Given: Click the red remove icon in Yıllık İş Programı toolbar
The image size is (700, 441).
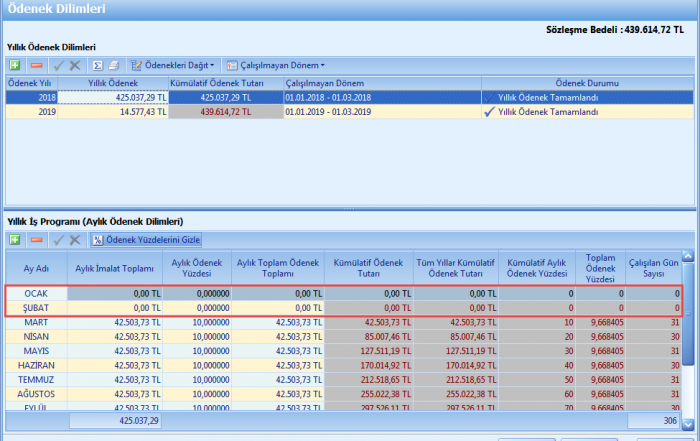Looking at the screenshot, I should point(36,240).
